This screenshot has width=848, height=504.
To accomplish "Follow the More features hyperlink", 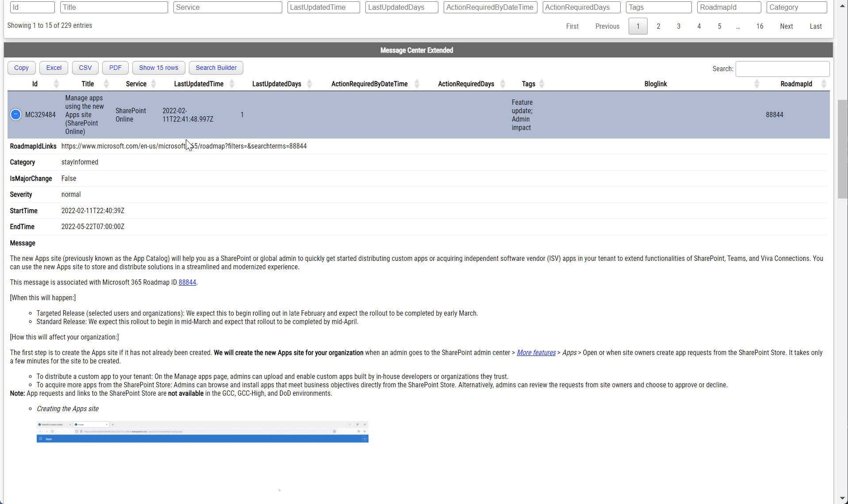I will pos(536,352).
